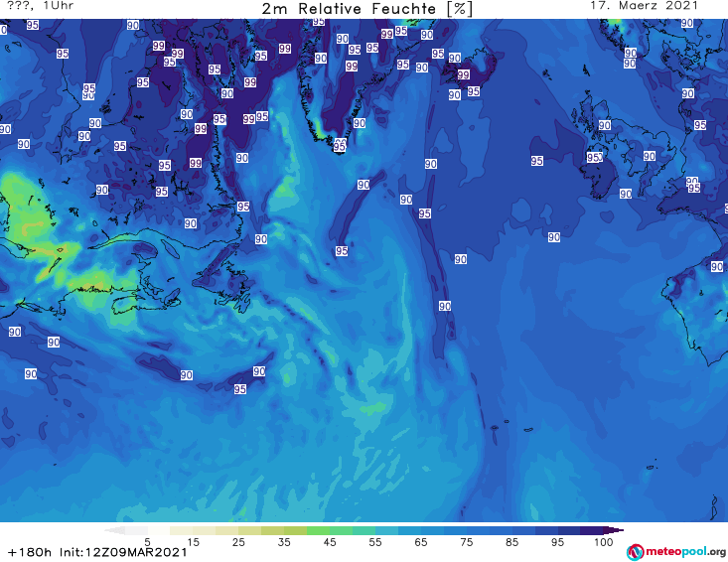The height and width of the screenshot is (562, 728).
Task: Click the '+180h Init:12Z09MAR2021' run label
Action: pyautogui.click(x=97, y=552)
